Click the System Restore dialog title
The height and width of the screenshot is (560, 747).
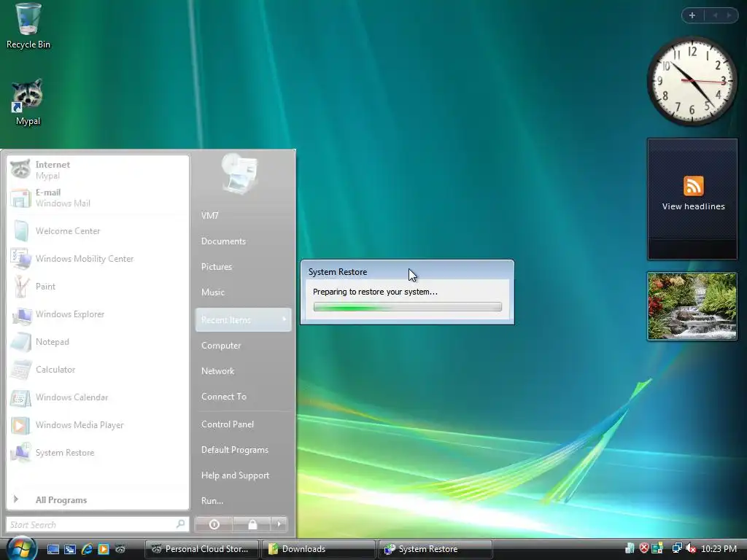point(337,272)
